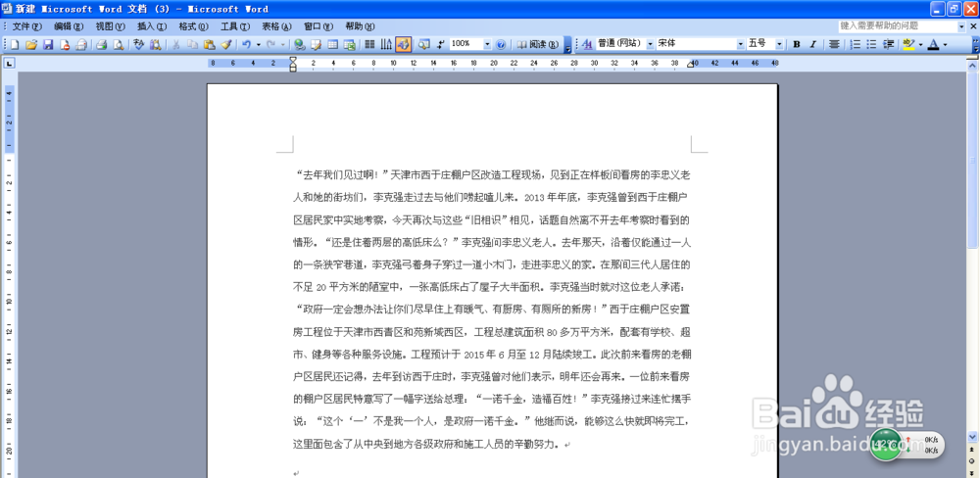Create a new blank document
980x478 pixels.
click(14, 44)
